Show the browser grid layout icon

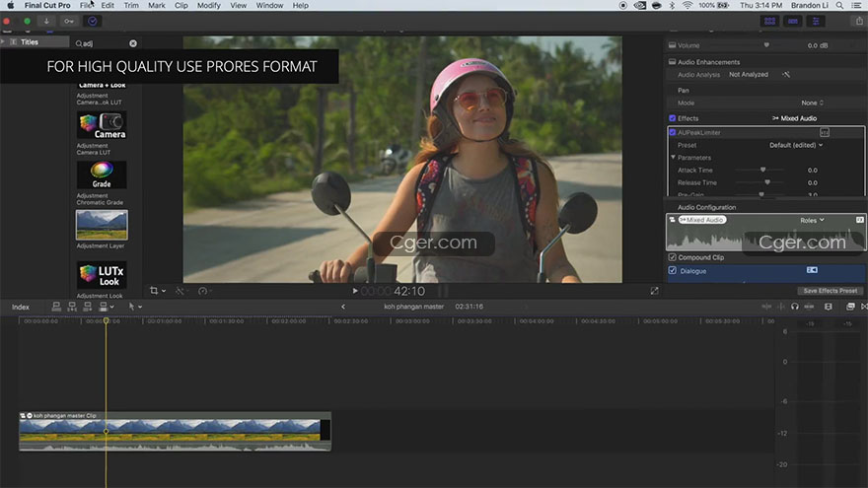tap(769, 21)
